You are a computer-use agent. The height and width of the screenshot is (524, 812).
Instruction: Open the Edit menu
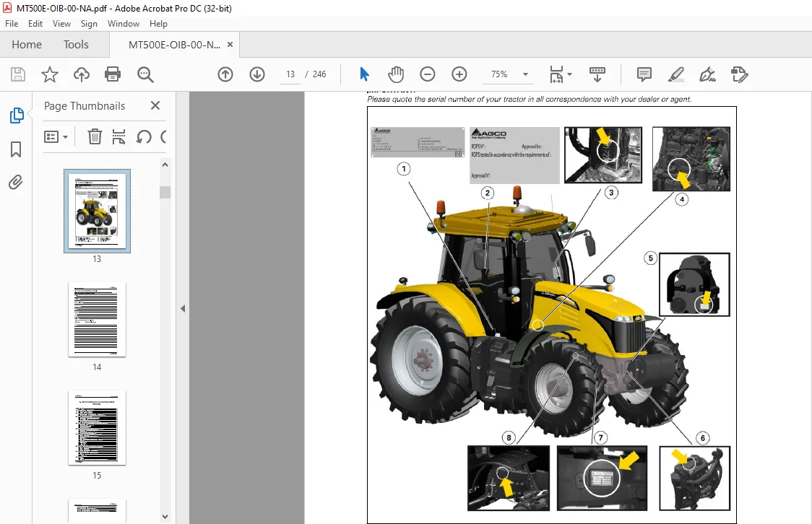point(35,24)
